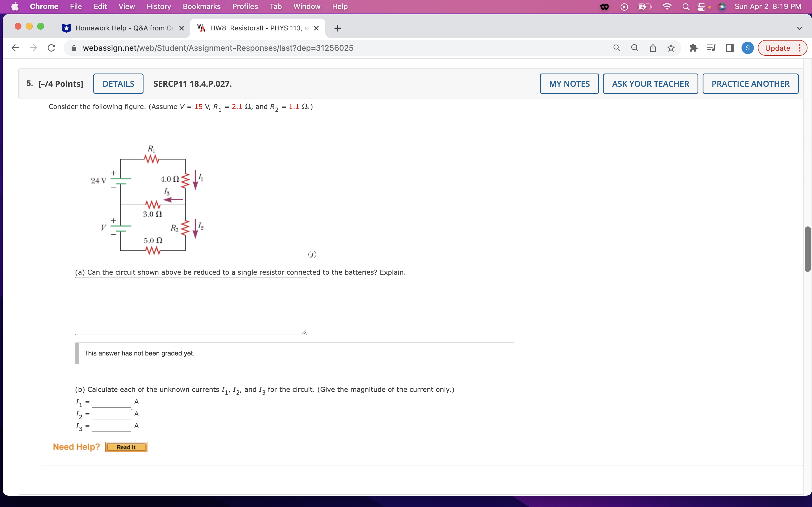Open the Chrome extensions puzzle icon

693,48
